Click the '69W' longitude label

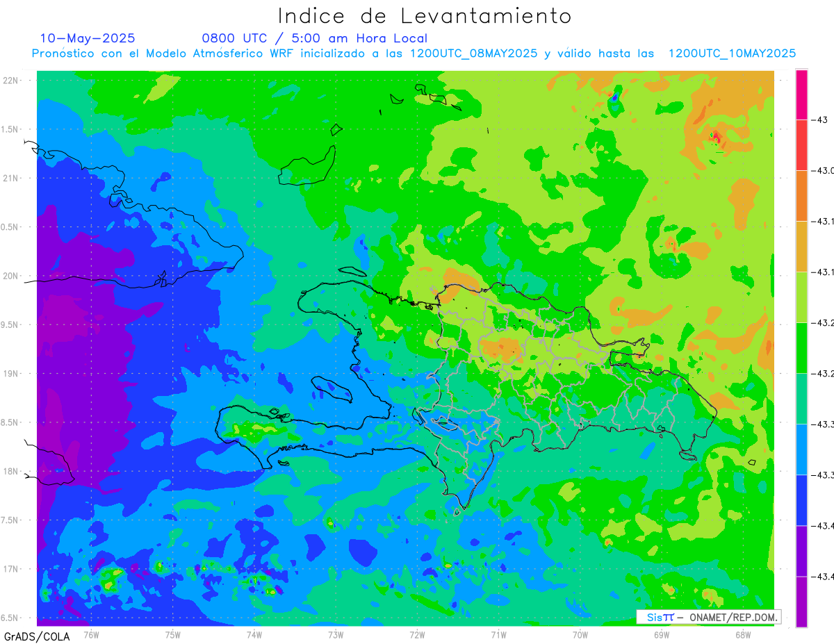662,634
